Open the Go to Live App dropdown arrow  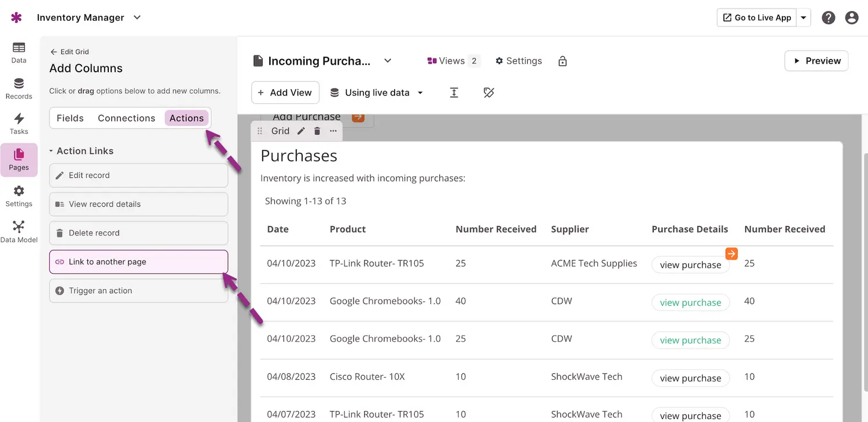803,18
